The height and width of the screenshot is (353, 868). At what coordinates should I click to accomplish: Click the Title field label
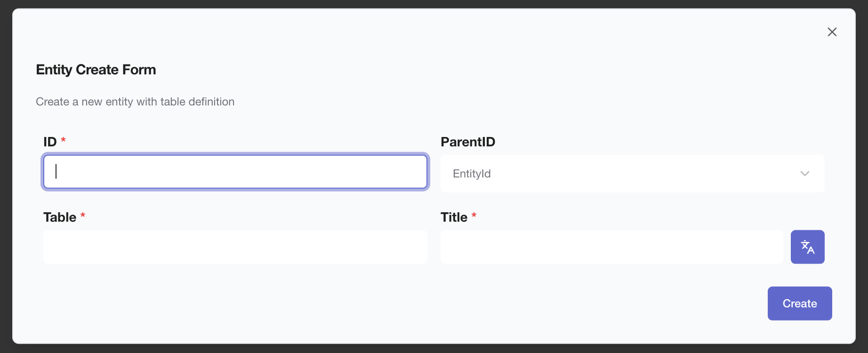(454, 217)
